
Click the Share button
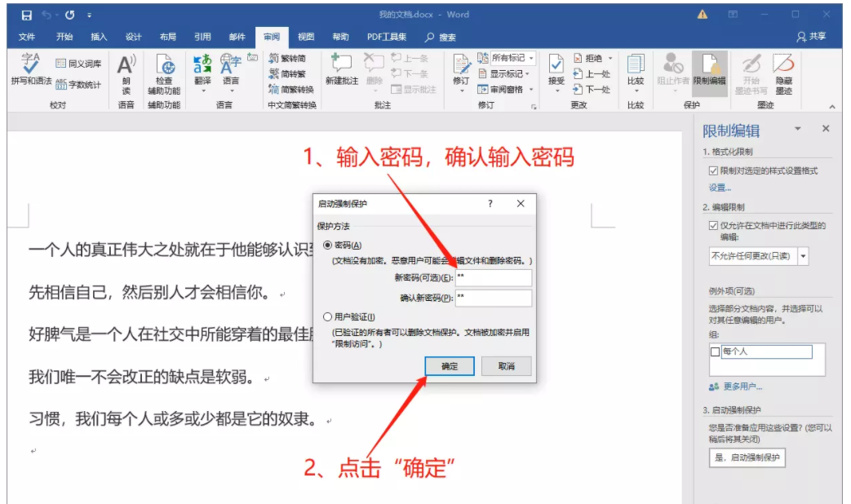[811, 37]
